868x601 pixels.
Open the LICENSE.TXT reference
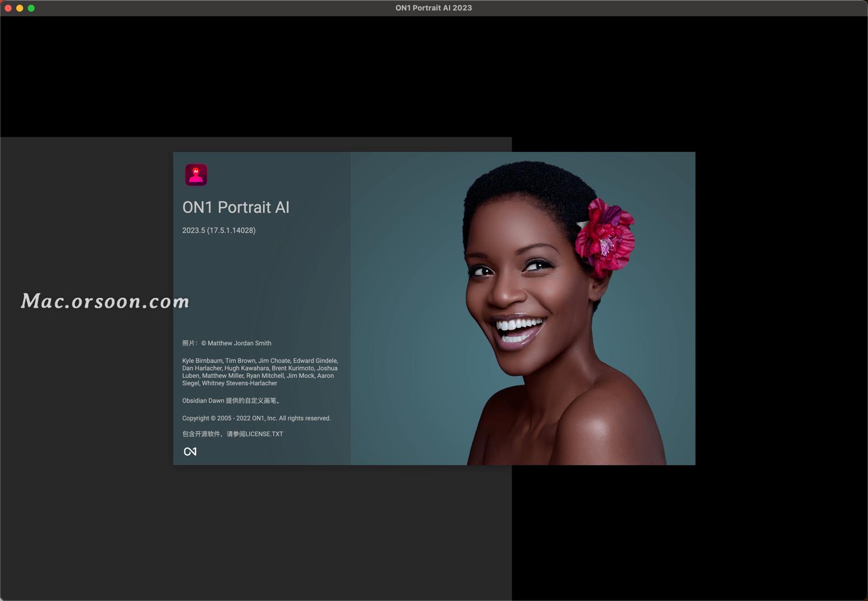[x=264, y=434]
